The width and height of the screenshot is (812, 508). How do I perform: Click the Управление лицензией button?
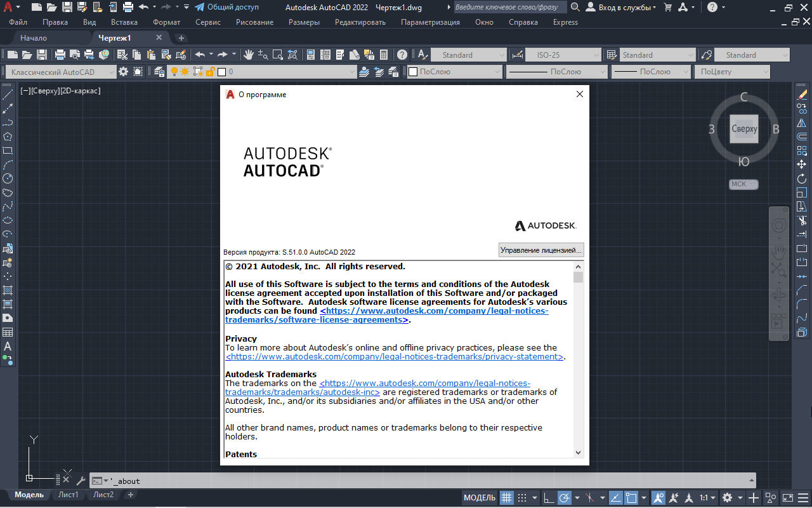coord(540,250)
